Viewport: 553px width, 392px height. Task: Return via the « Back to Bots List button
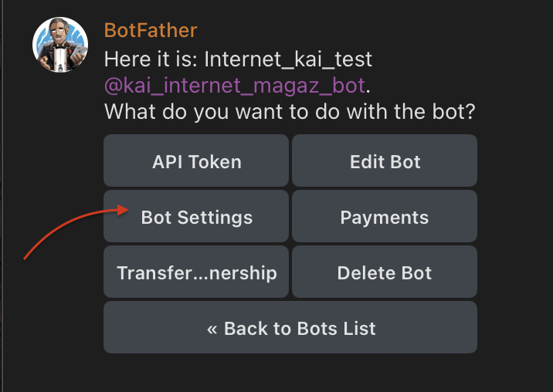290,329
